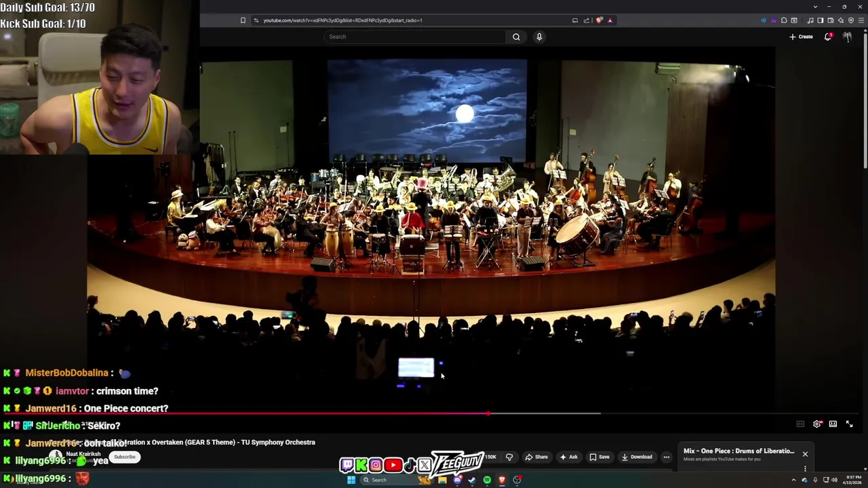Open the Brave Shields lion icon

point(599,20)
